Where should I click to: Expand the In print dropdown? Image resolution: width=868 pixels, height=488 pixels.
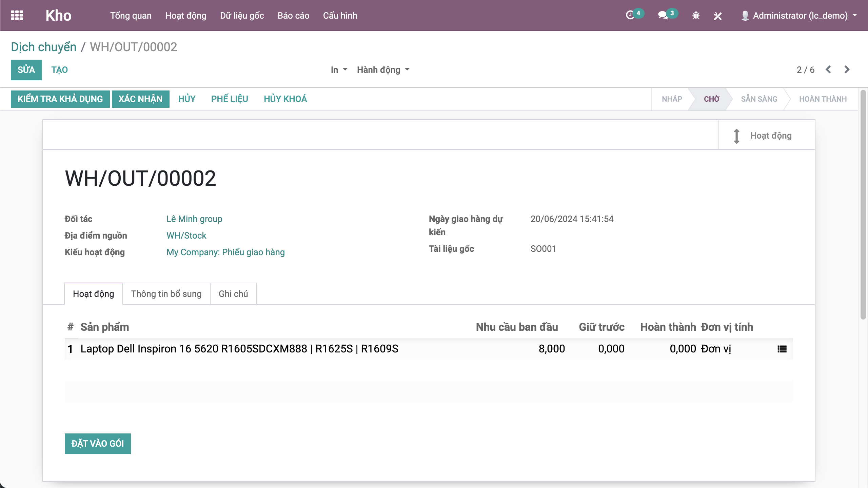[x=339, y=70]
